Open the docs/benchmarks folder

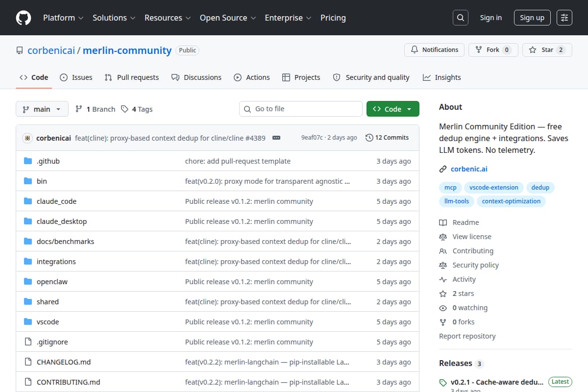tap(65, 242)
